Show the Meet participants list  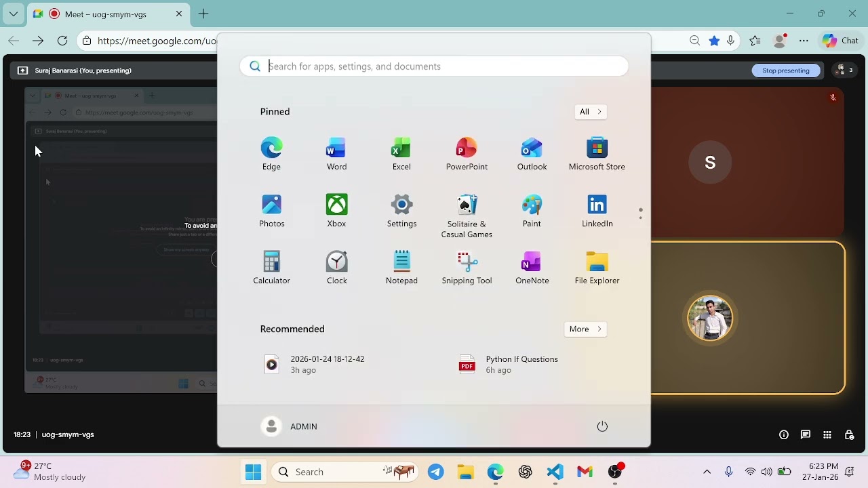click(845, 70)
